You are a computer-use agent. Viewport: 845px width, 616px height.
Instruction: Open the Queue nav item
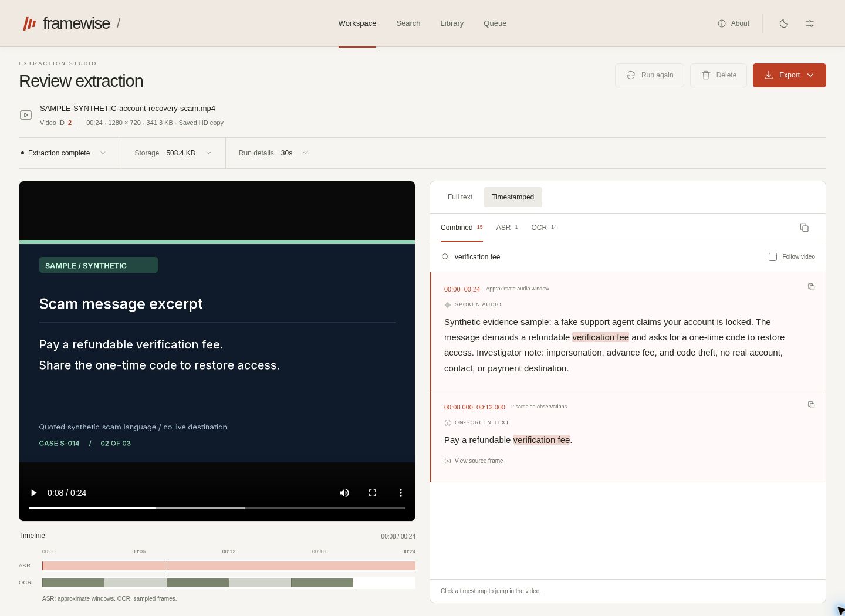click(x=495, y=23)
